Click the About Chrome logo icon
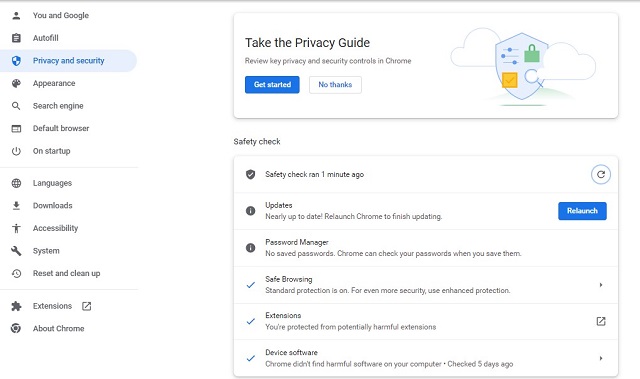Image resolution: width=640 pixels, height=379 pixels. [16, 328]
